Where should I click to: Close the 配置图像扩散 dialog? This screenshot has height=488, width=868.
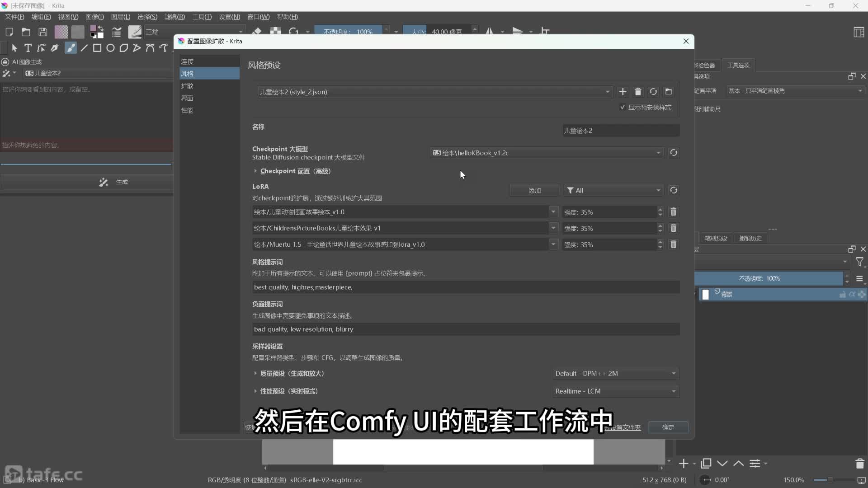(686, 41)
